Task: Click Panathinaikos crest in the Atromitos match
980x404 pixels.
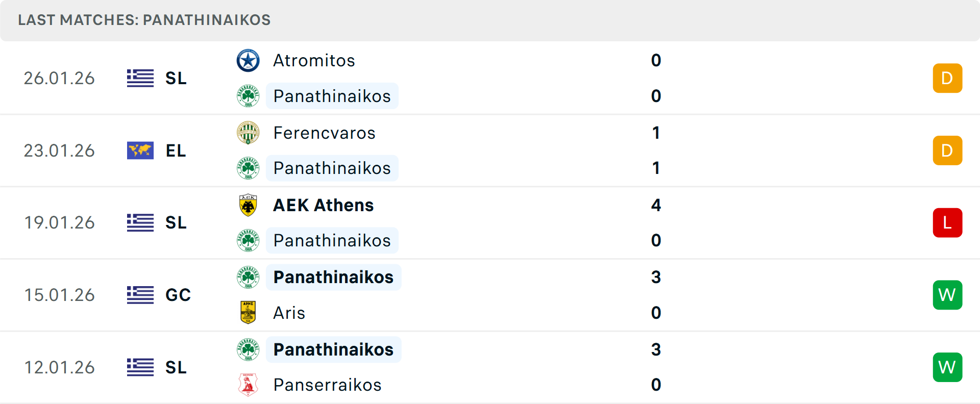Action: click(x=248, y=96)
